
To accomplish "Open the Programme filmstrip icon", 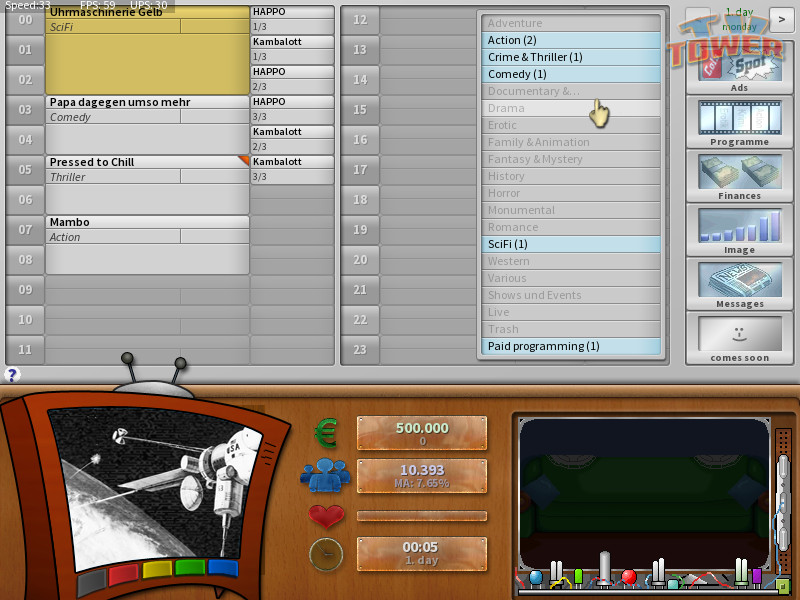I will pos(739,122).
